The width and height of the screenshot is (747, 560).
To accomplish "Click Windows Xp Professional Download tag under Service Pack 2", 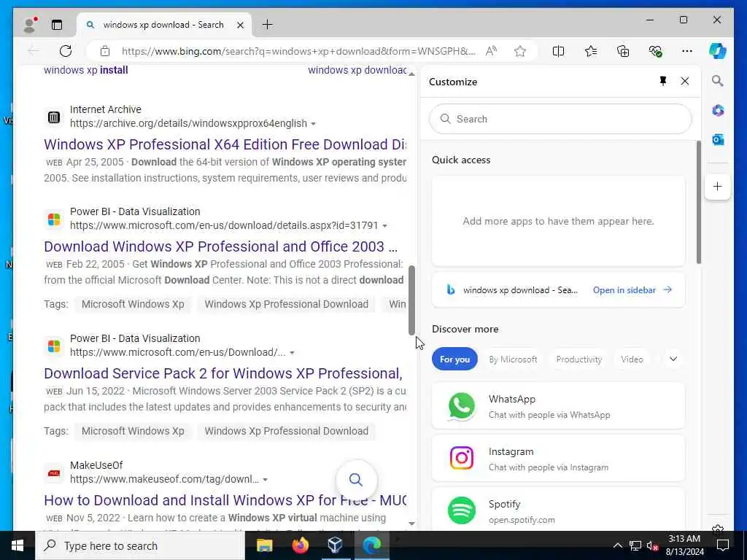I will 286,431.
